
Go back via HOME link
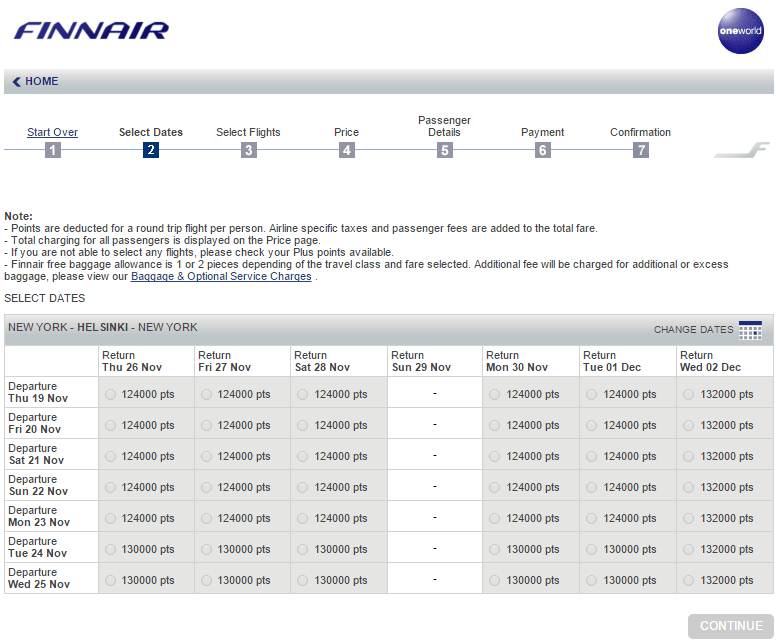[42, 81]
